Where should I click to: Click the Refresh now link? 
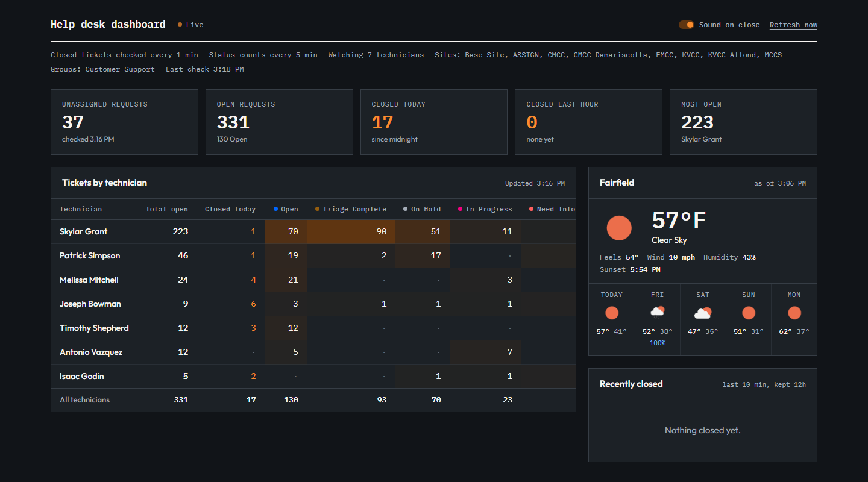793,25
